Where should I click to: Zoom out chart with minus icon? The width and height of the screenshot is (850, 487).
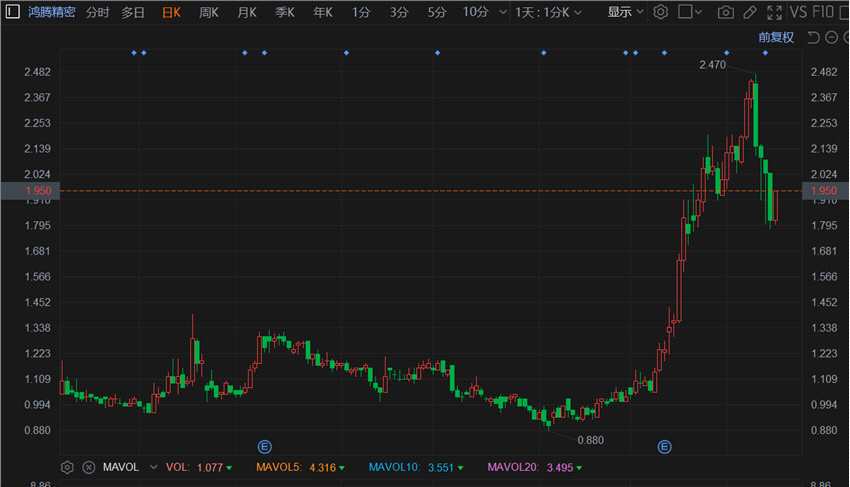click(831, 37)
